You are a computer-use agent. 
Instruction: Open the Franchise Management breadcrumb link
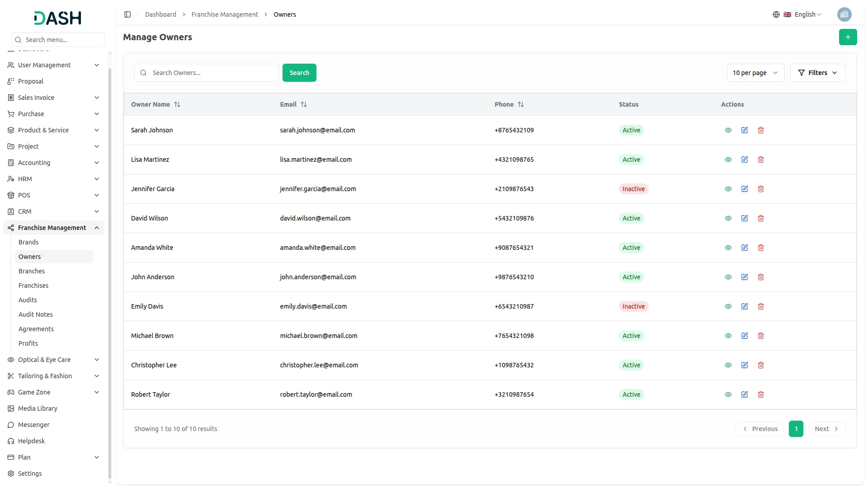point(225,14)
